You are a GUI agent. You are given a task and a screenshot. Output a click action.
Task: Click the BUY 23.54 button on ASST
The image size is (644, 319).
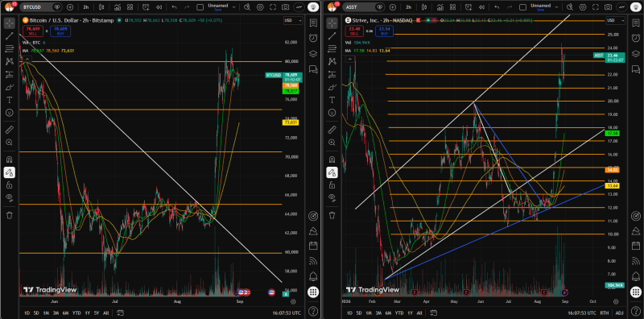tap(385, 31)
